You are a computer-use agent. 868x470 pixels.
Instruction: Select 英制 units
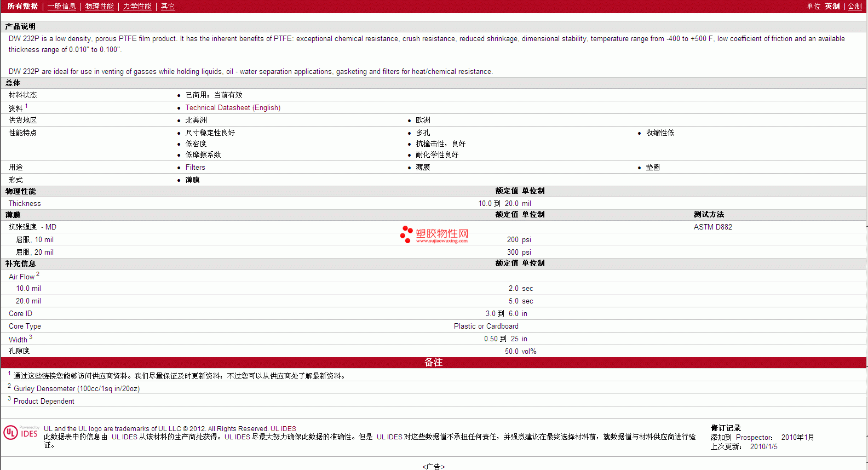coord(832,7)
